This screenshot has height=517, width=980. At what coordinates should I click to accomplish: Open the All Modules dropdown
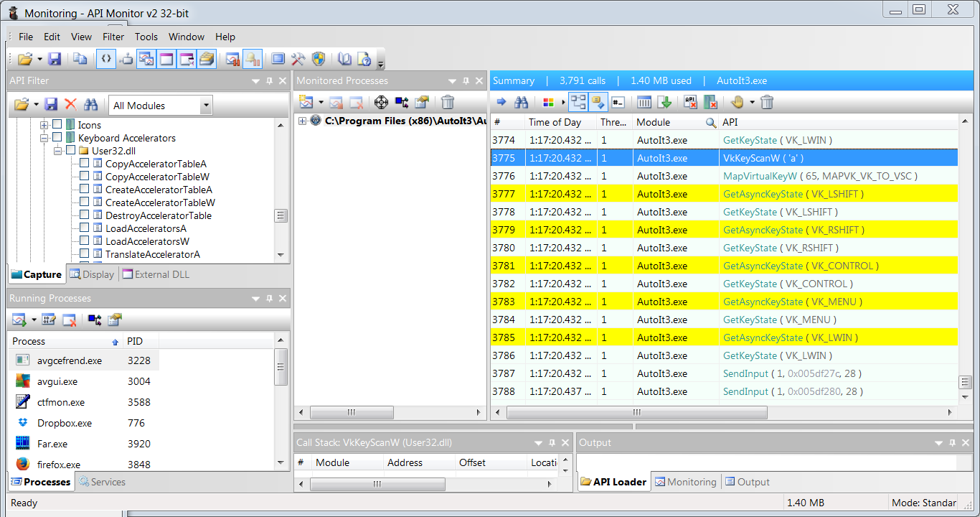[206, 106]
